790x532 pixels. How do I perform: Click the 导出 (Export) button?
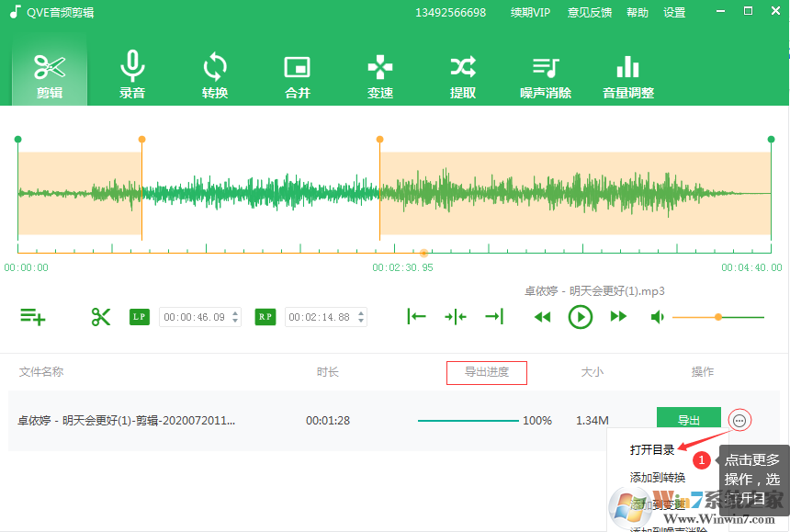click(689, 418)
